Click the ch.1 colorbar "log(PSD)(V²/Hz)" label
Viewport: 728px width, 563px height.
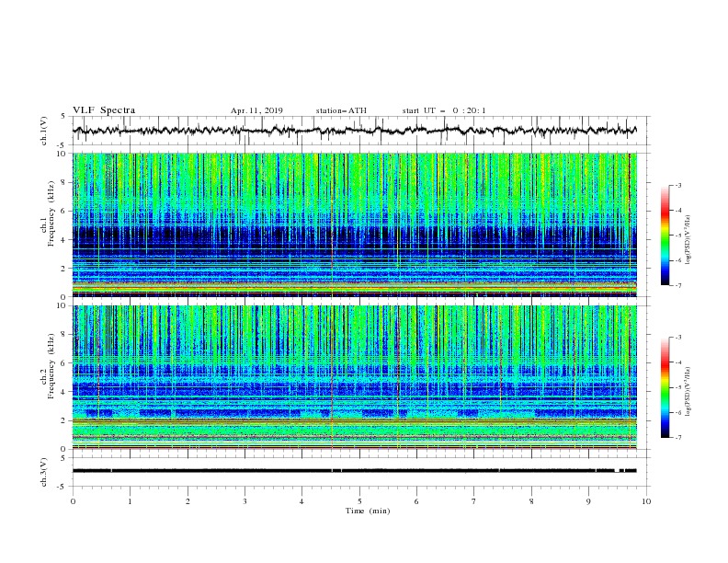[x=688, y=240]
